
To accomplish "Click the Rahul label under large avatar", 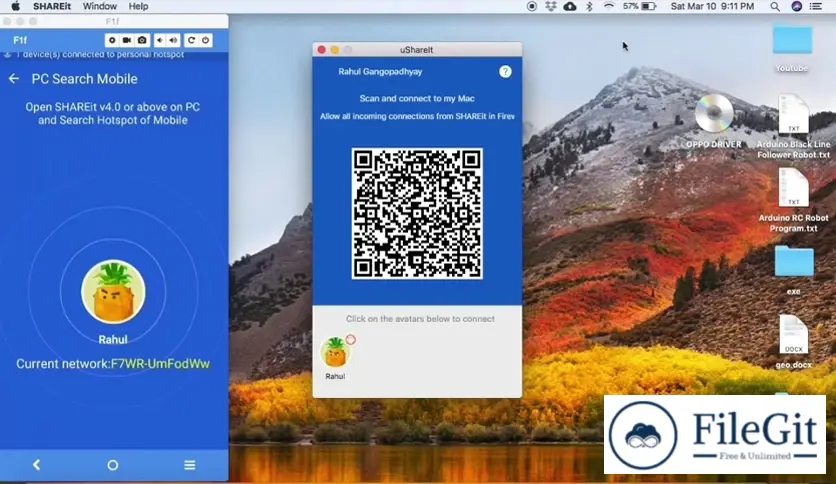I will pyautogui.click(x=113, y=340).
